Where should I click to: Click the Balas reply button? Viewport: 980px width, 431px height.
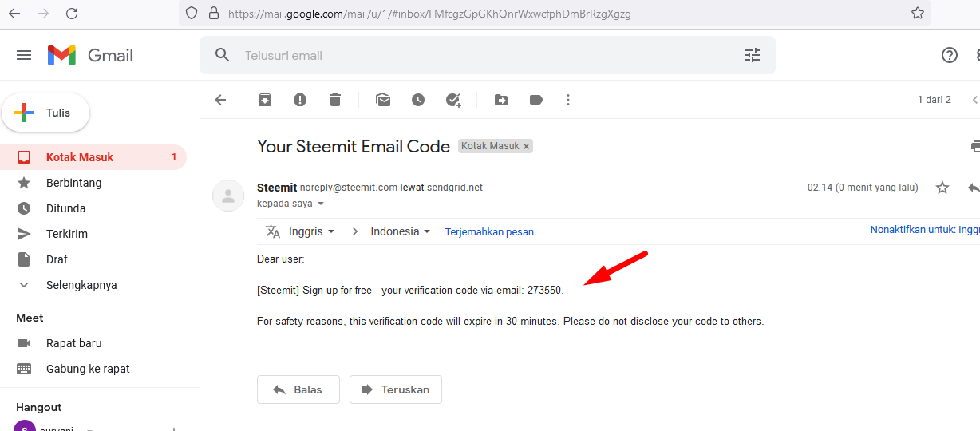(x=298, y=389)
